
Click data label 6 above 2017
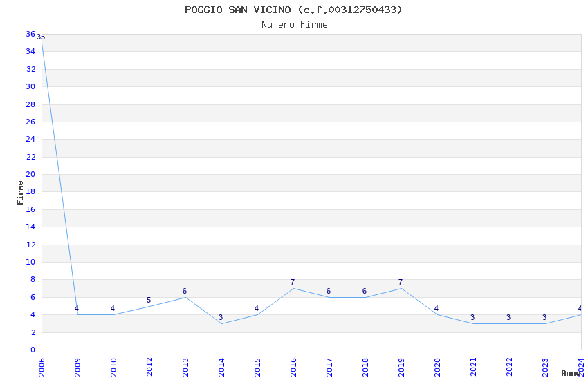coord(329,291)
